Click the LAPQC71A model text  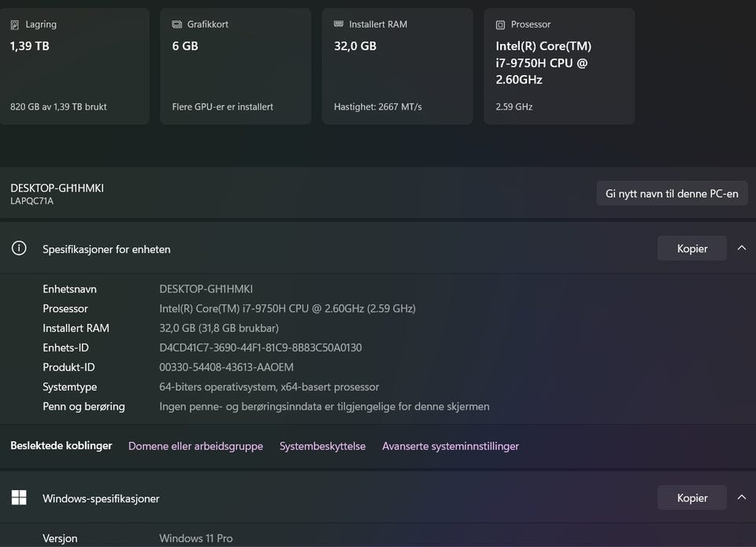[x=31, y=201]
